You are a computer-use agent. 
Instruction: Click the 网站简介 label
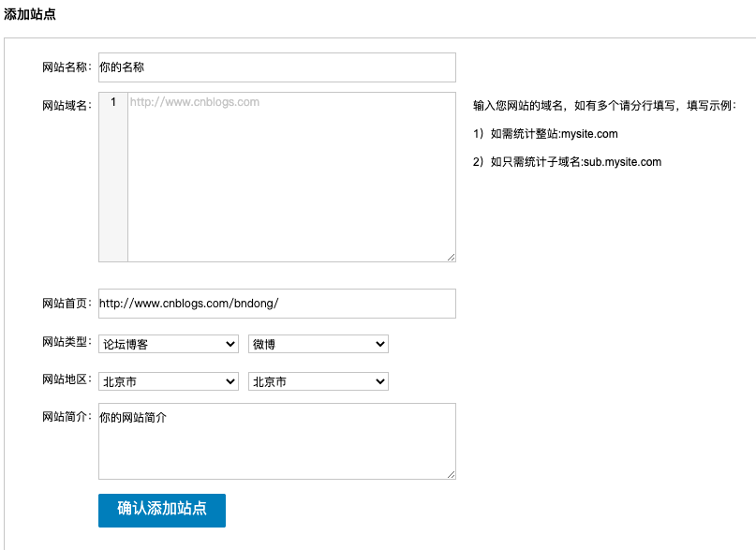pos(67,417)
